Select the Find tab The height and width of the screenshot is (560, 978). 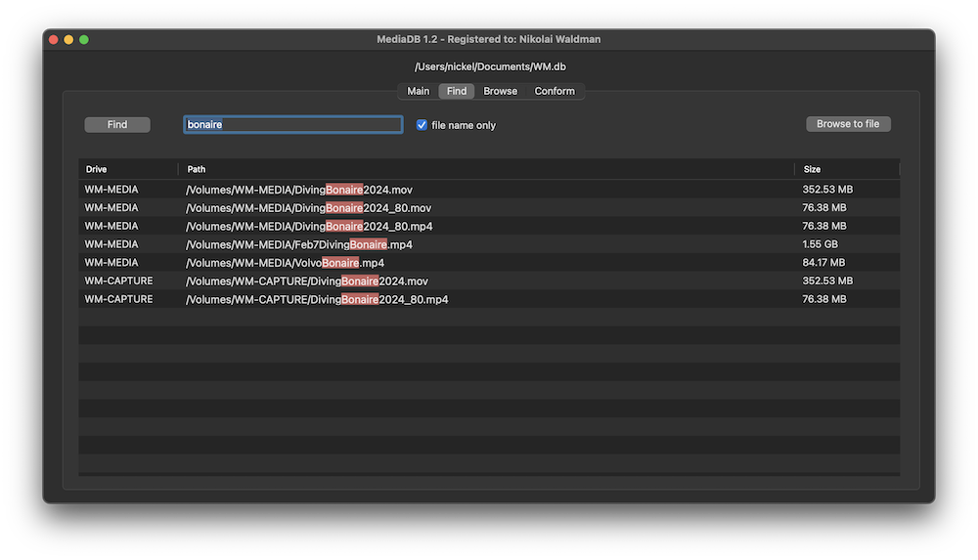click(456, 91)
